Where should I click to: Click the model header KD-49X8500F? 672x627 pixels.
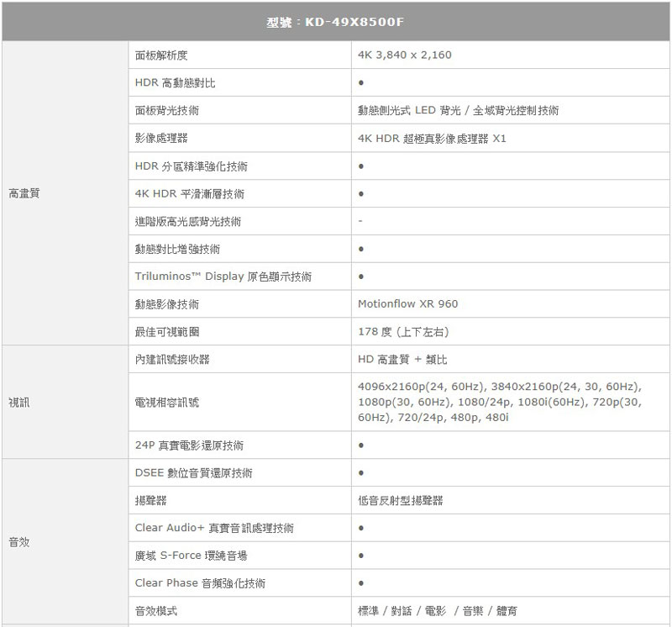[335, 22]
